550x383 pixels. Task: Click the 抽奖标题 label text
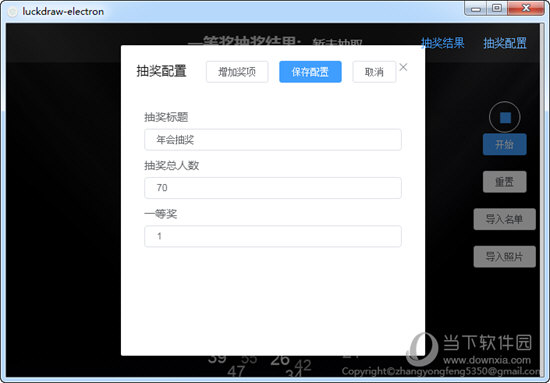[x=166, y=117]
